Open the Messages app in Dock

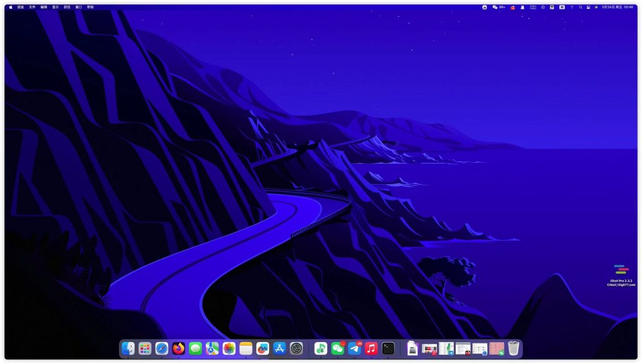pyautogui.click(x=196, y=348)
